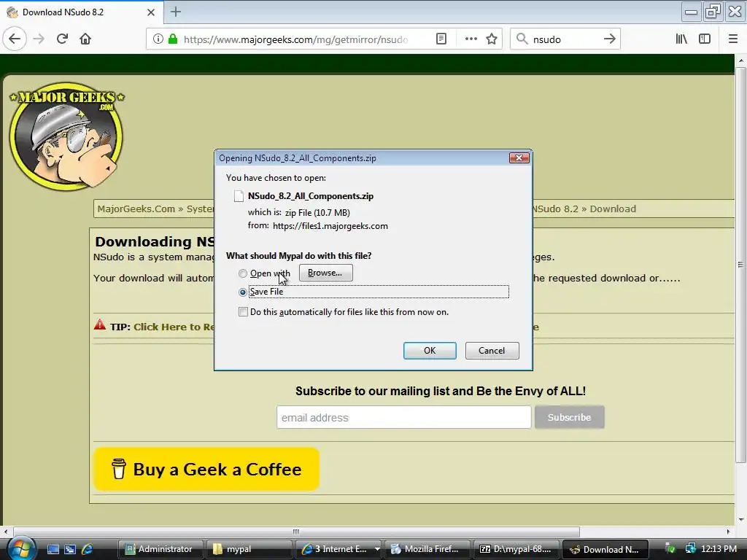Click the search magnifier icon
Viewport: 747px width, 560px height.
[x=522, y=39]
